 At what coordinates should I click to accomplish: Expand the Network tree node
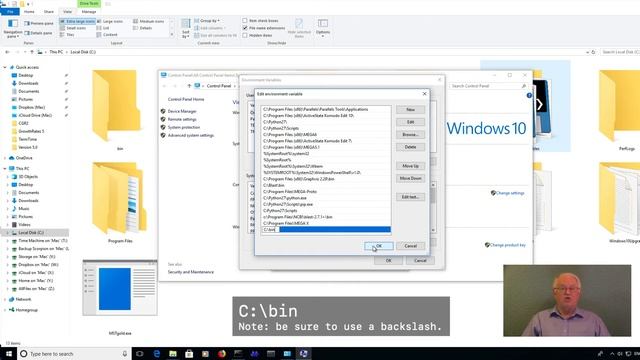tap(5, 299)
